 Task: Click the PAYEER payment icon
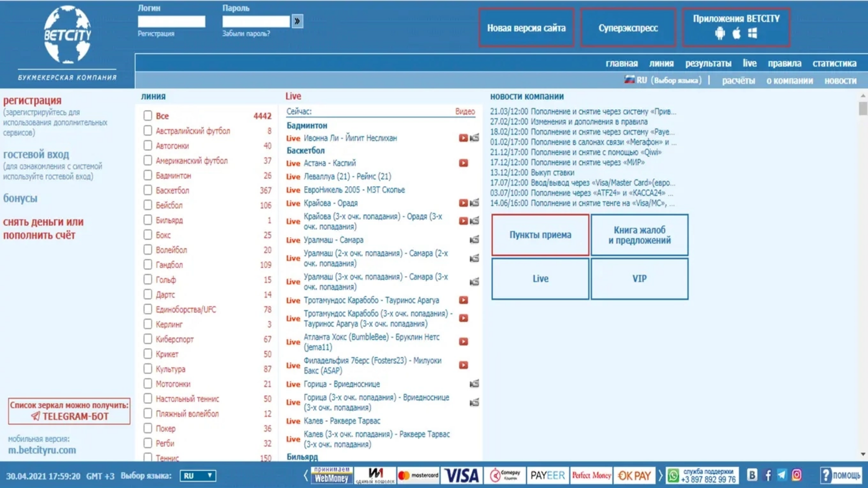point(547,475)
